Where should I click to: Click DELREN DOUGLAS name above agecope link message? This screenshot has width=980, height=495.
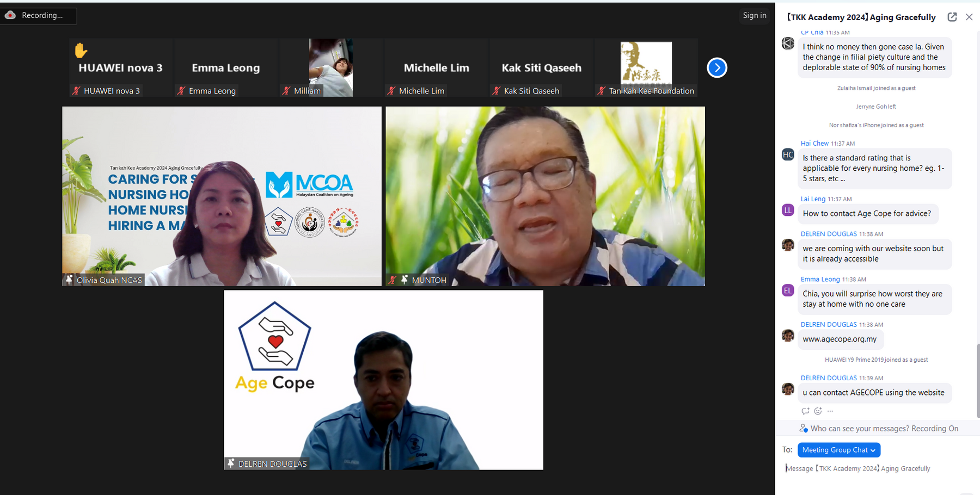click(828, 325)
